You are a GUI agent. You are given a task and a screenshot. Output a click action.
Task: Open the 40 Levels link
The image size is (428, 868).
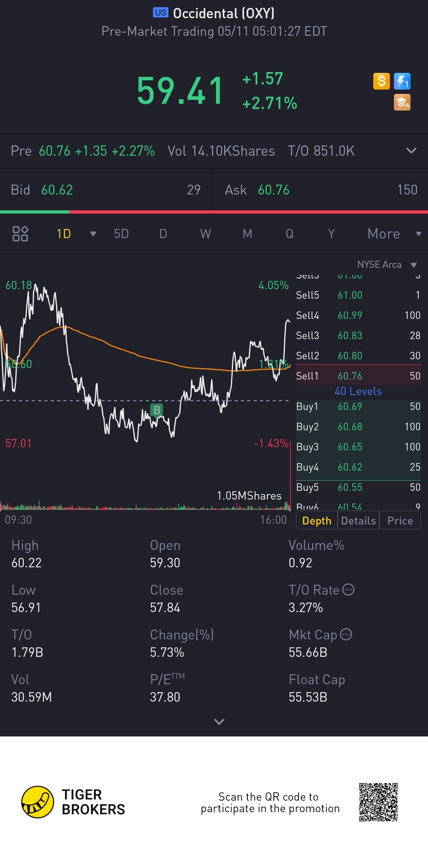click(358, 391)
